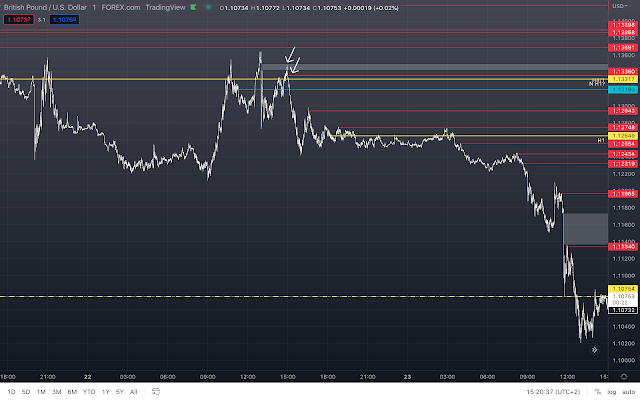Open the go-to-date calendar icon
This screenshot has width=640, height=400.
(x=156, y=391)
